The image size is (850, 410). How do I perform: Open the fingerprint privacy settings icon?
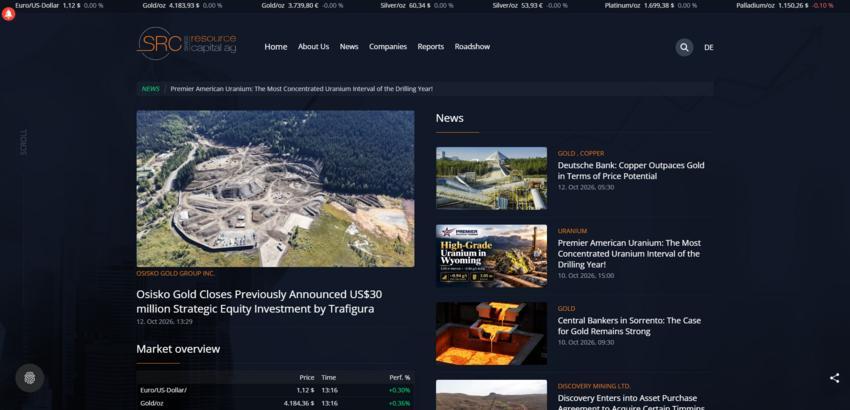(30, 378)
